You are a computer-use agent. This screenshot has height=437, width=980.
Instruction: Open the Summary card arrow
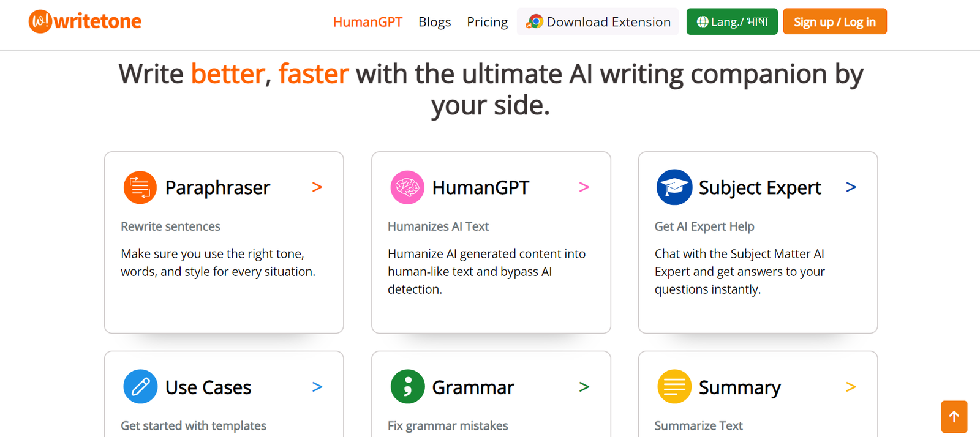(x=851, y=387)
